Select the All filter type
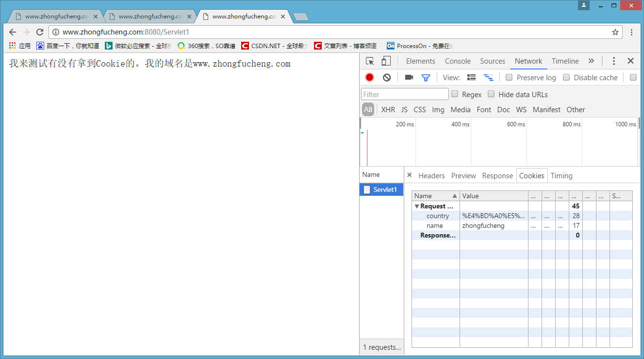644x359 pixels. coord(368,110)
